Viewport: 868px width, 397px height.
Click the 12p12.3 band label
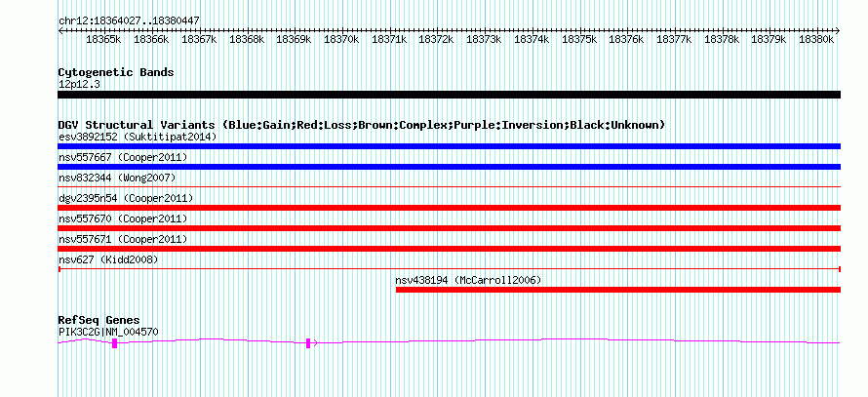pyautogui.click(x=79, y=85)
